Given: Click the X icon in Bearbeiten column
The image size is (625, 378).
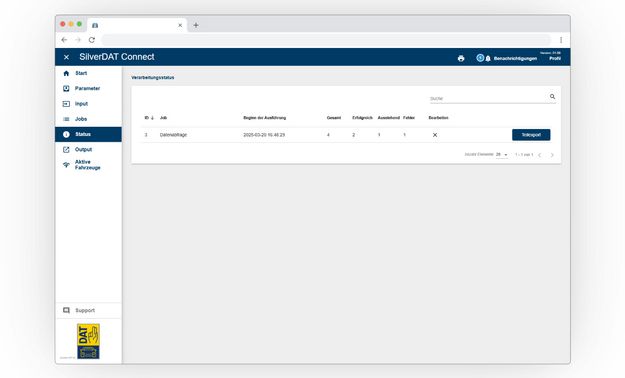Looking at the screenshot, I should (435, 135).
